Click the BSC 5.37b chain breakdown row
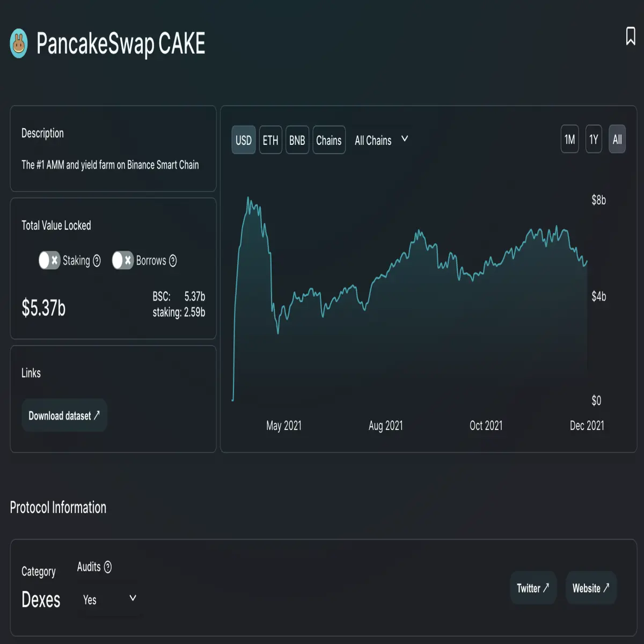Viewport: 644px width, 644px height. click(179, 296)
